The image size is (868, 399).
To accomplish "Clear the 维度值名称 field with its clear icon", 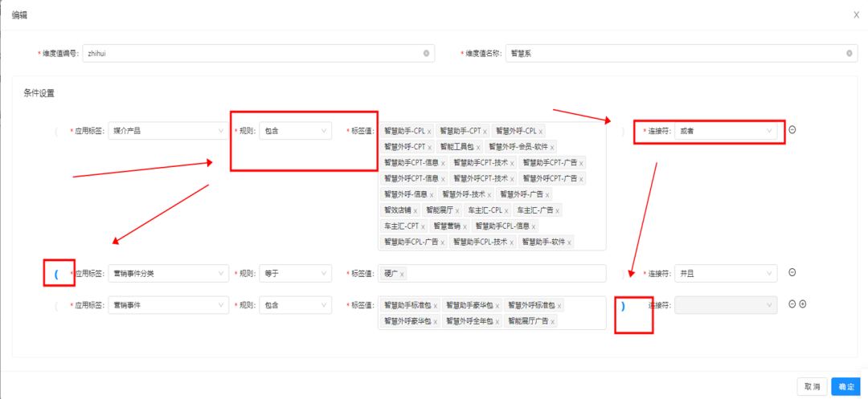I will [850, 54].
